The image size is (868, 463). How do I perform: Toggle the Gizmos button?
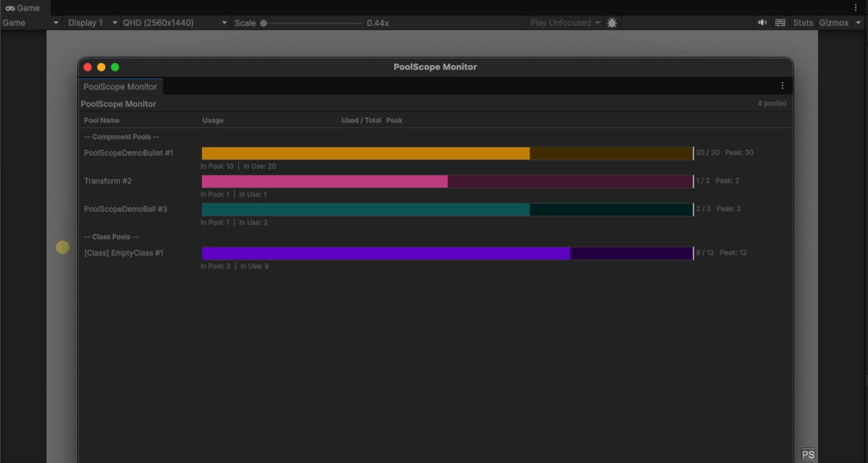pos(833,22)
